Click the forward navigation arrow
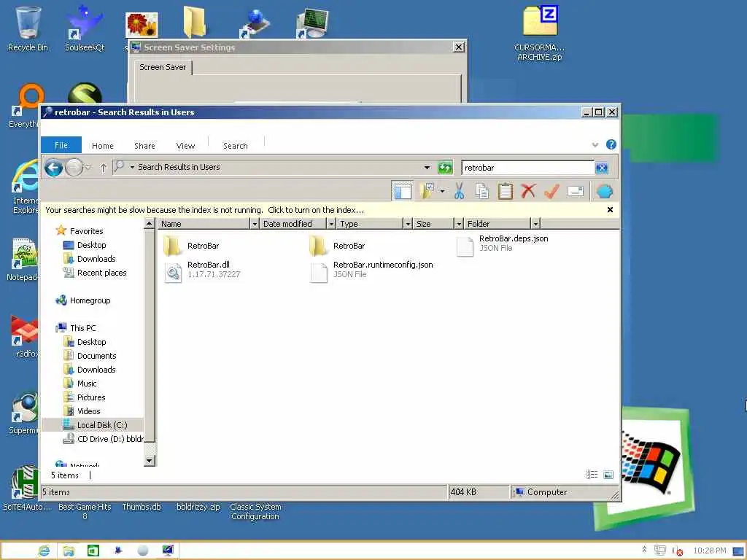Screen dimensions: 747x560 click(74, 168)
